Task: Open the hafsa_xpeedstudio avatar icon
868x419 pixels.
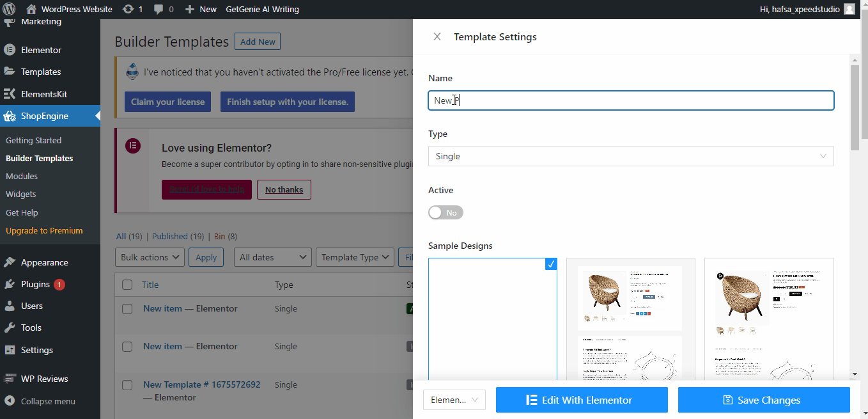Action: [x=849, y=9]
